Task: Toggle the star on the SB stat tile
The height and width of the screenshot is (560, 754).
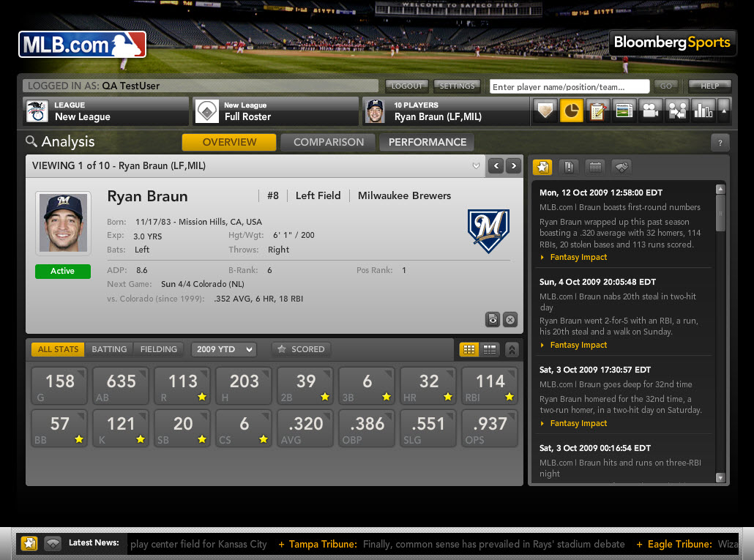Action: 202,439
